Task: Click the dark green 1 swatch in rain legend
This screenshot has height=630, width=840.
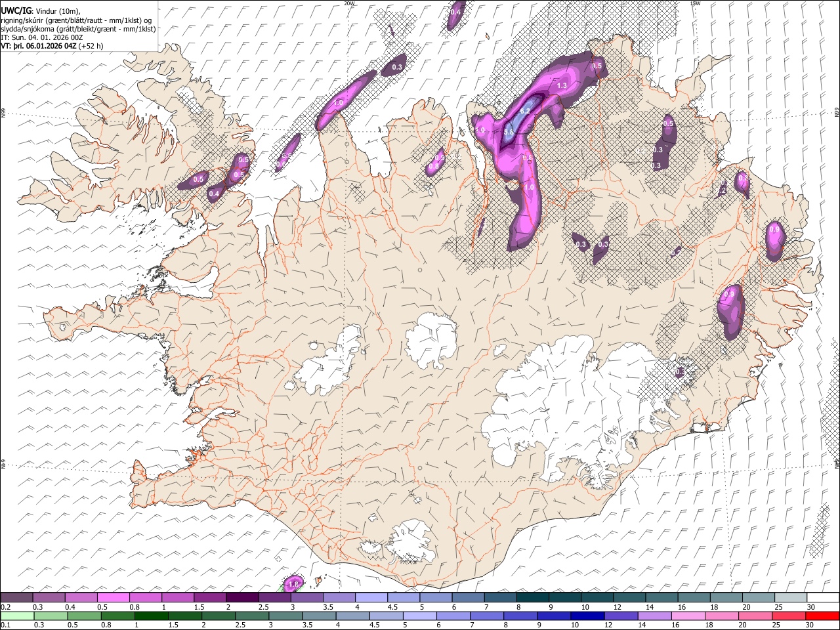Action: [x=152, y=616]
